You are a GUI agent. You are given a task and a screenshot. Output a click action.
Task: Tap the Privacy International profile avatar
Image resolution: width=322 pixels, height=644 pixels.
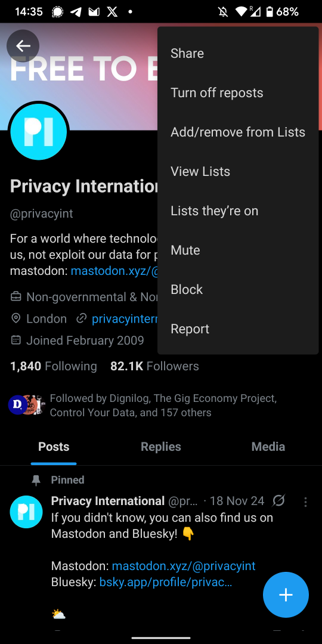(39, 132)
